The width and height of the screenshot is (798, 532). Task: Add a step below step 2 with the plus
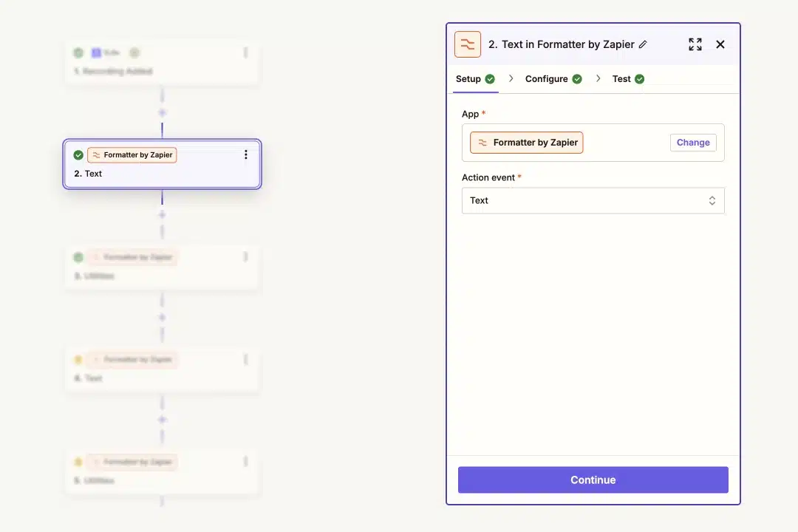click(162, 215)
